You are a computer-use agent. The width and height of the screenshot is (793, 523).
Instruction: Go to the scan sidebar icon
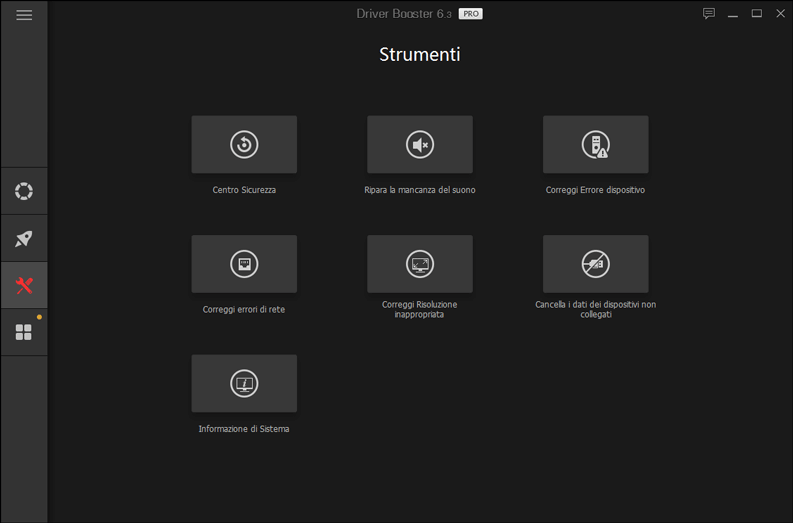pyautogui.click(x=24, y=191)
